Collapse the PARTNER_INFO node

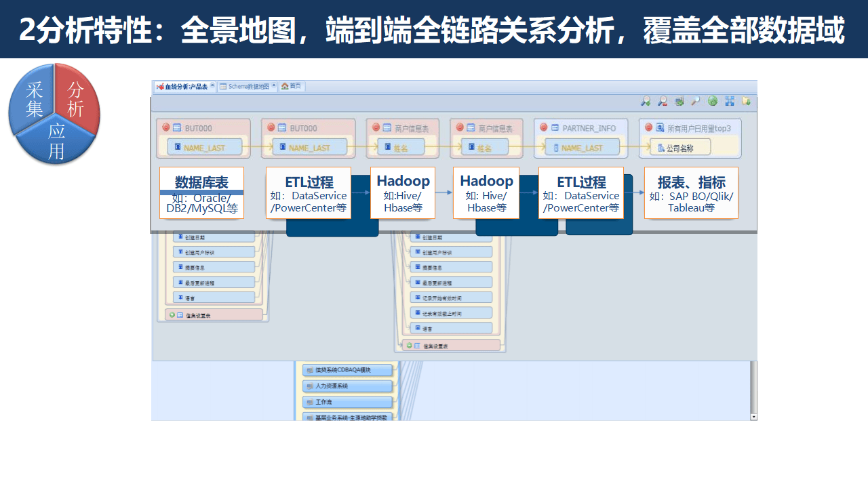pyautogui.click(x=543, y=127)
